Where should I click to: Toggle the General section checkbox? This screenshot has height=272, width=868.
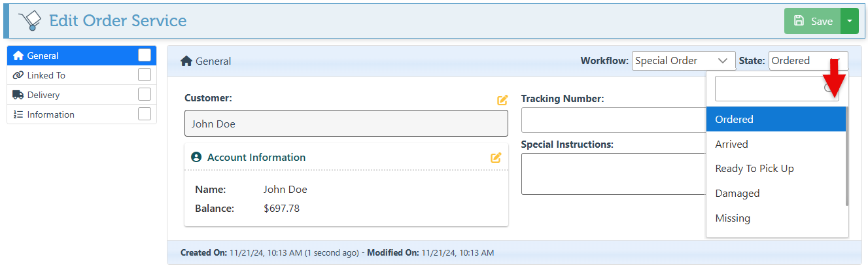coord(145,56)
